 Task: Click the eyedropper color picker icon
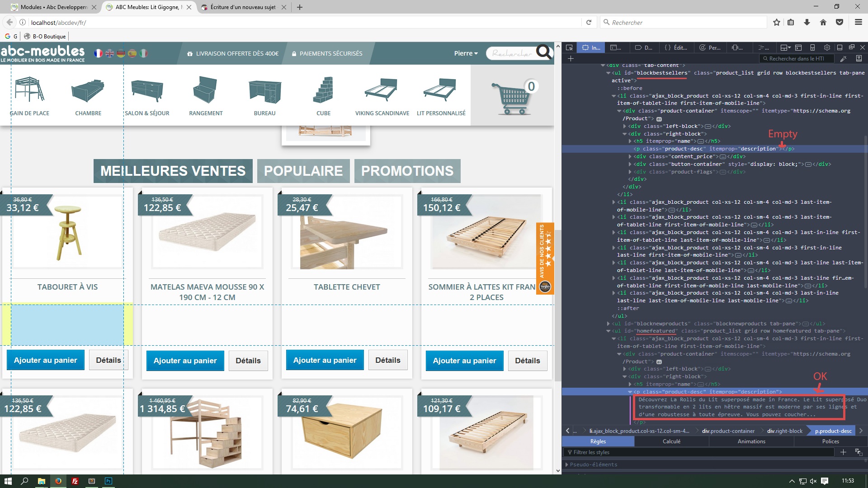[843, 59]
